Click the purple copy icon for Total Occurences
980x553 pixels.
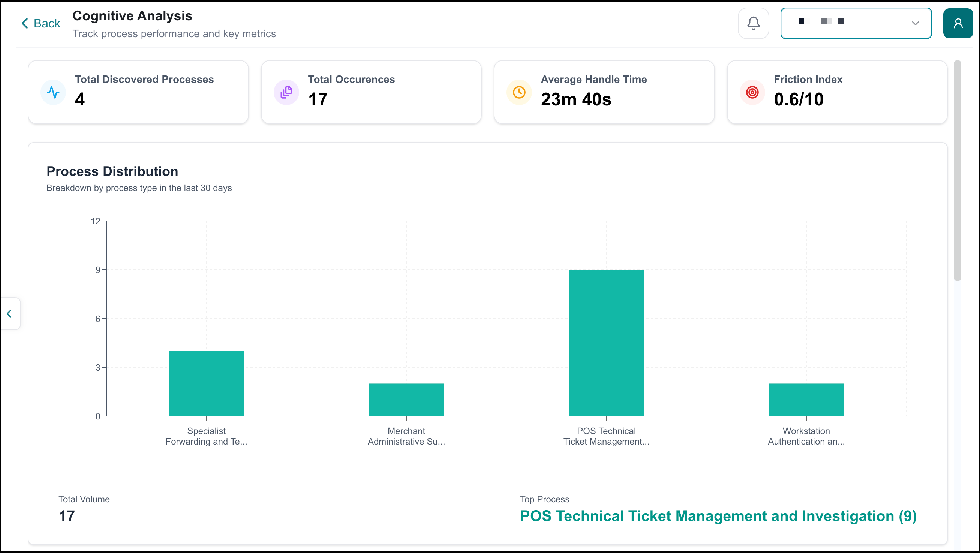click(x=286, y=92)
